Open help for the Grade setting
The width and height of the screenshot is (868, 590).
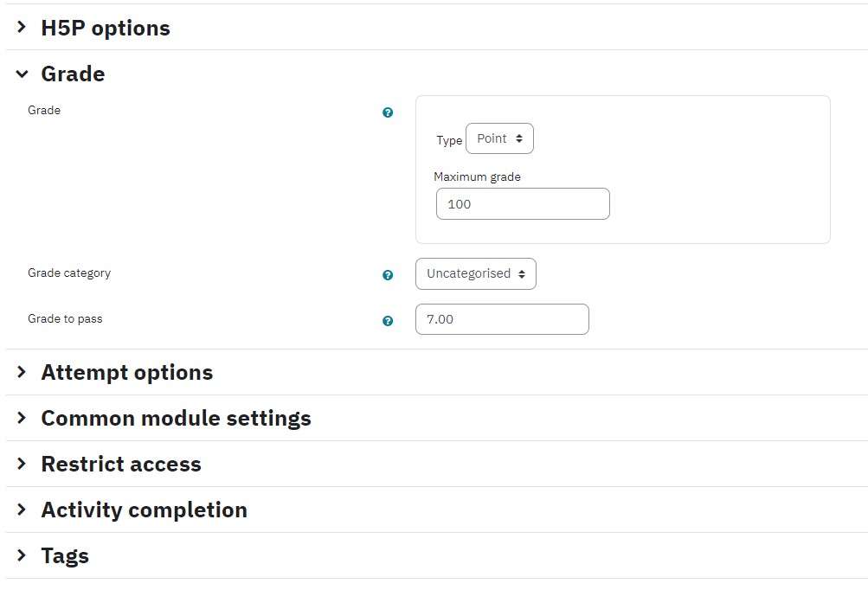point(388,112)
